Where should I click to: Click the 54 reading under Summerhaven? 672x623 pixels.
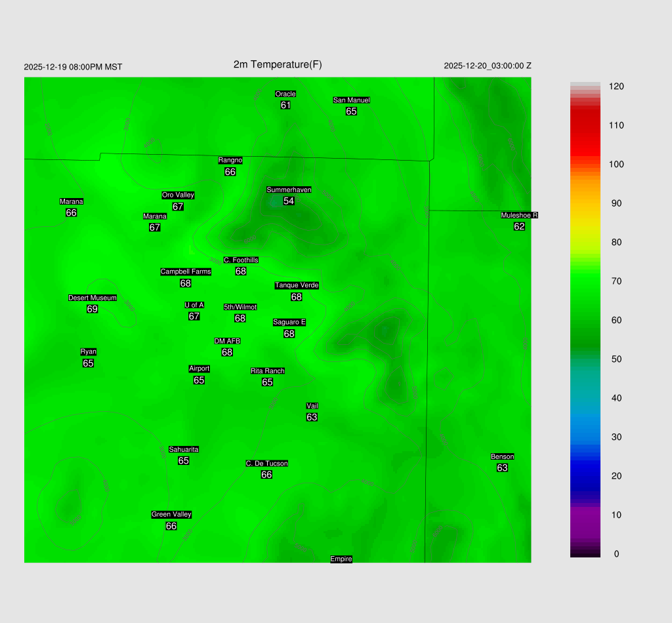pos(289,201)
